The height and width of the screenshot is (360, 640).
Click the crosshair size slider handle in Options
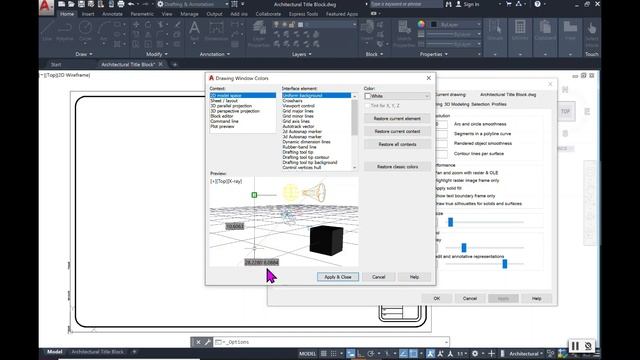pos(451,222)
